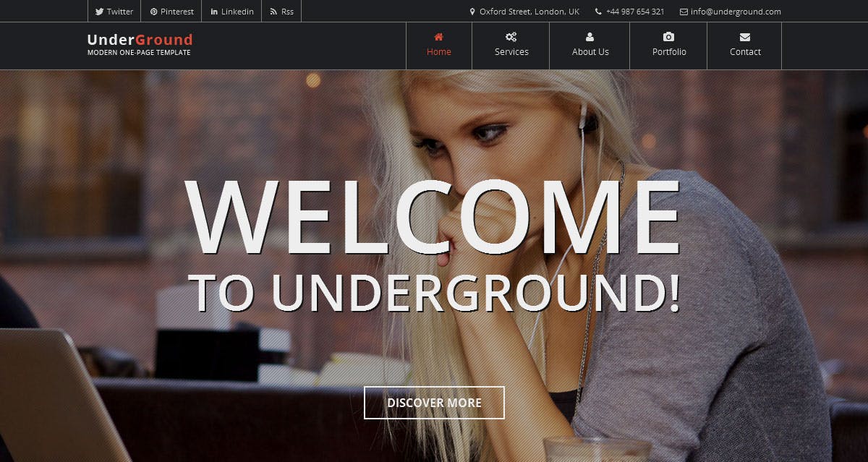
Task: Go to the Services section
Action: point(511,52)
